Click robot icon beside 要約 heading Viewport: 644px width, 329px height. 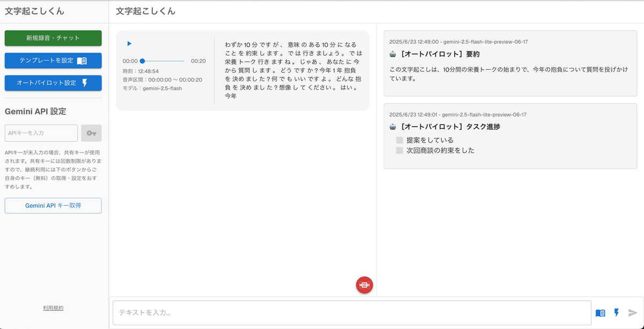pos(393,54)
